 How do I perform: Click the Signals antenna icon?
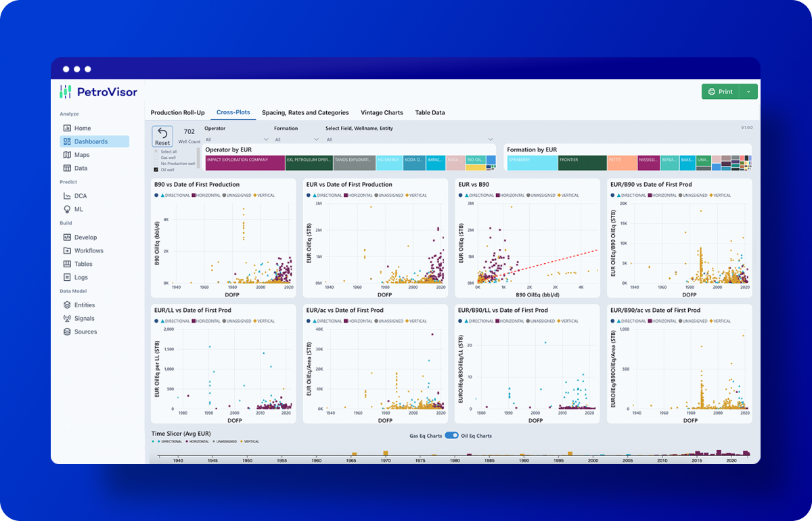67,319
